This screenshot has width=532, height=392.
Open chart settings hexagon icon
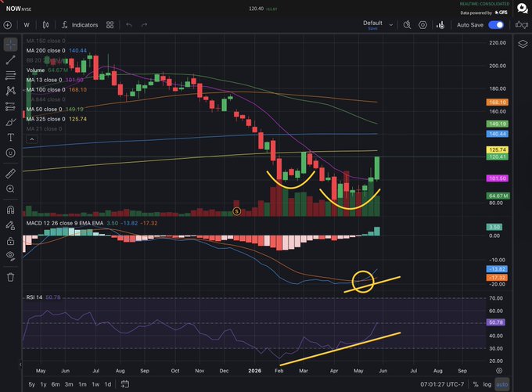422,25
